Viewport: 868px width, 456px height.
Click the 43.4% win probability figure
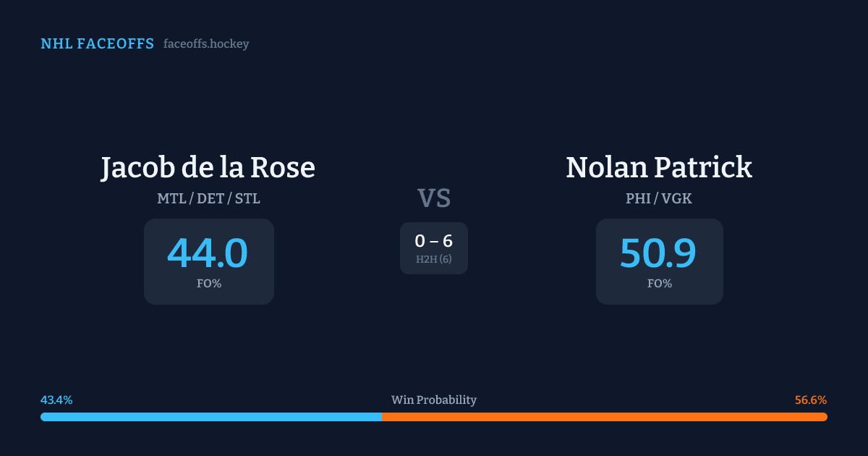pyautogui.click(x=56, y=400)
